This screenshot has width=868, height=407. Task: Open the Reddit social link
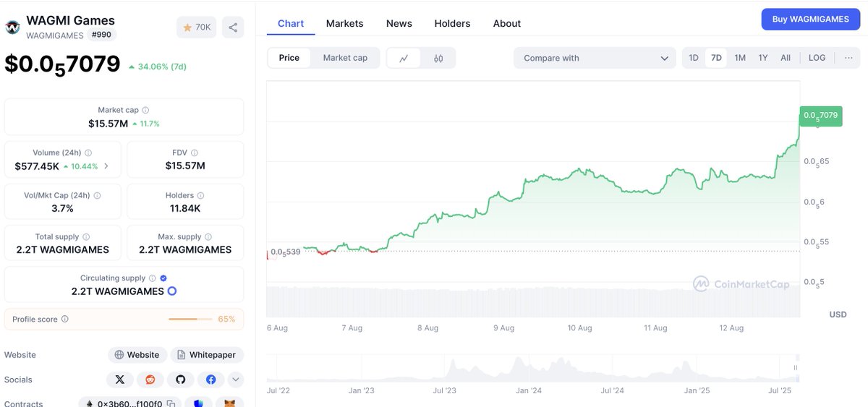[x=150, y=380]
